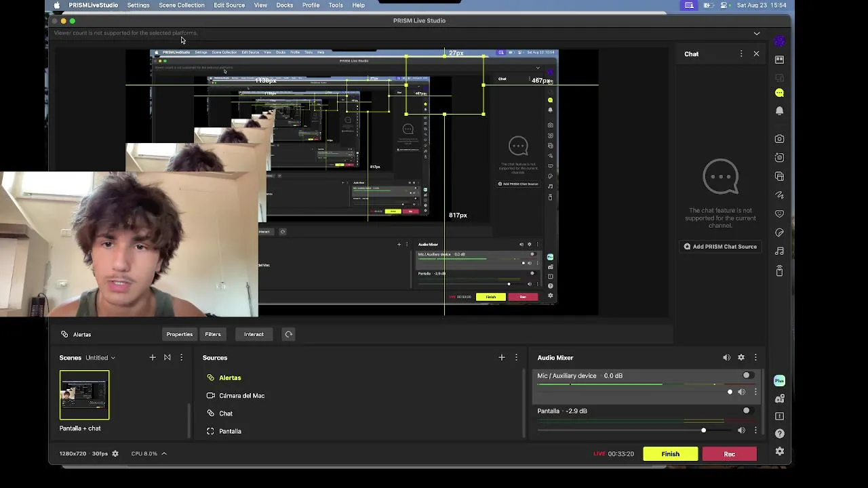Click Add PRISM Chat Source
The width and height of the screenshot is (868, 488).
click(x=720, y=247)
